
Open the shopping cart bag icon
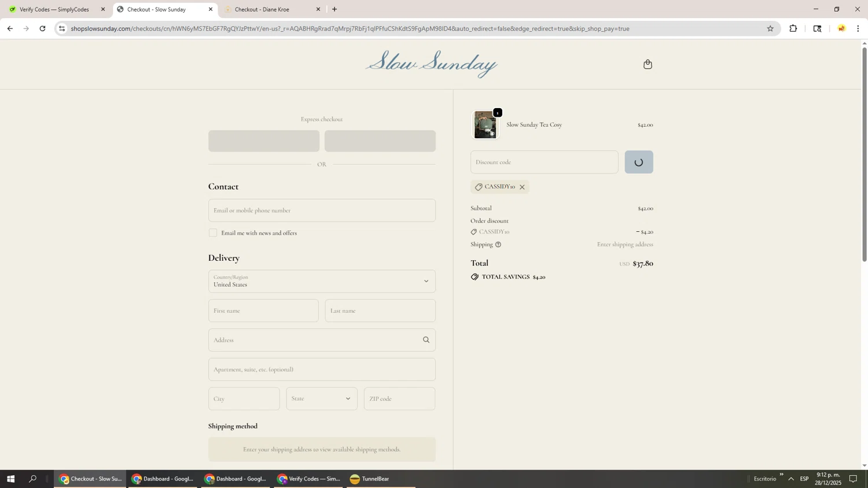pyautogui.click(x=648, y=64)
